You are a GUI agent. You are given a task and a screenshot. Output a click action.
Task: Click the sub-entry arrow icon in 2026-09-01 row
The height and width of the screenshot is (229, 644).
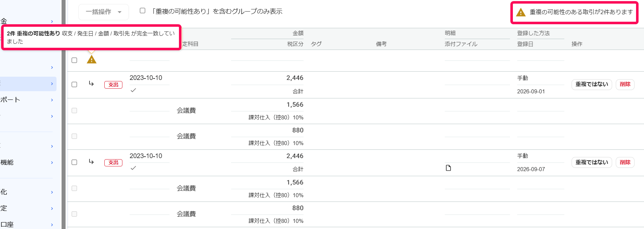[91, 84]
